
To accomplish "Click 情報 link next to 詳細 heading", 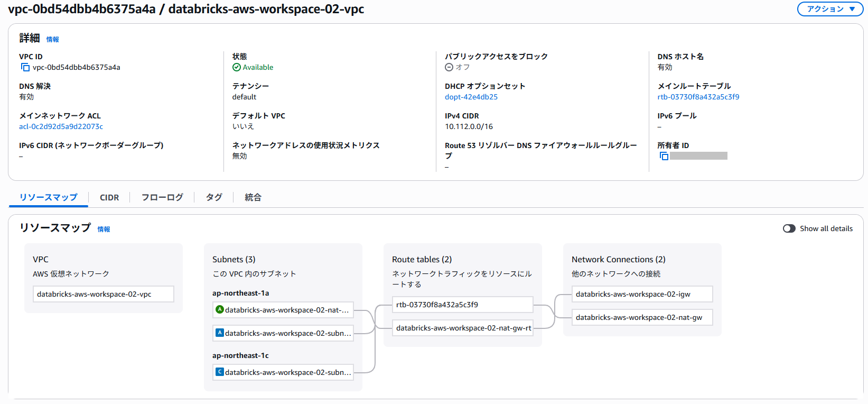I will 52,39.
